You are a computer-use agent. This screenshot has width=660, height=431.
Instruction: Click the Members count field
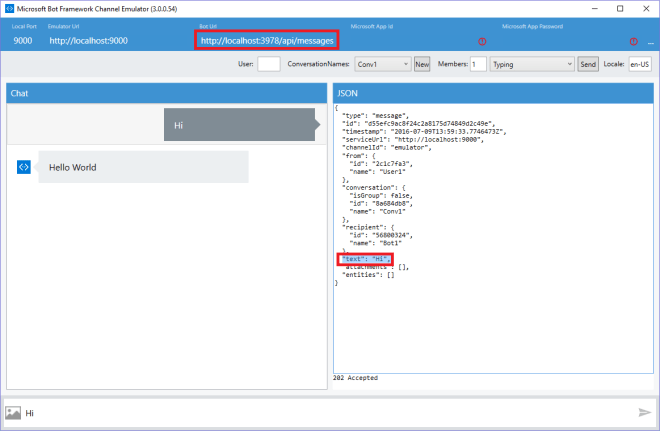[478, 64]
